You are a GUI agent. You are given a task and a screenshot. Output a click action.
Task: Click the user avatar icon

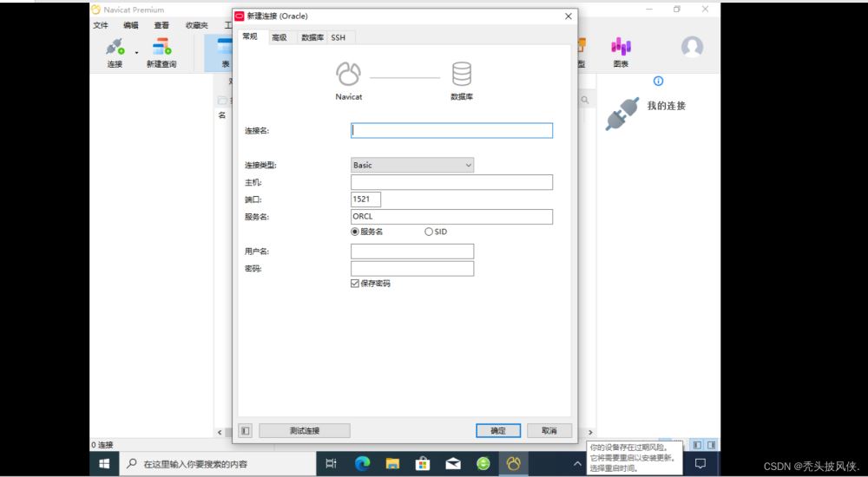[692, 48]
